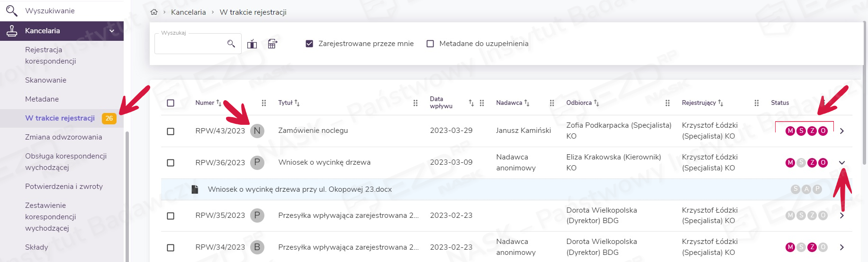The height and width of the screenshot is (262, 868).
Task: Enable Metadane do uzupełnienia checkbox
Action: pyautogui.click(x=430, y=44)
